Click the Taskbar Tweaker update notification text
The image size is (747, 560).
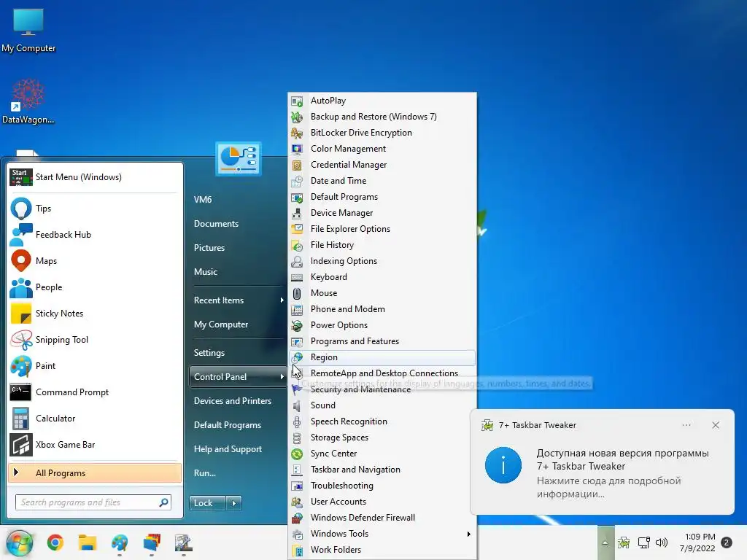point(623,473)
